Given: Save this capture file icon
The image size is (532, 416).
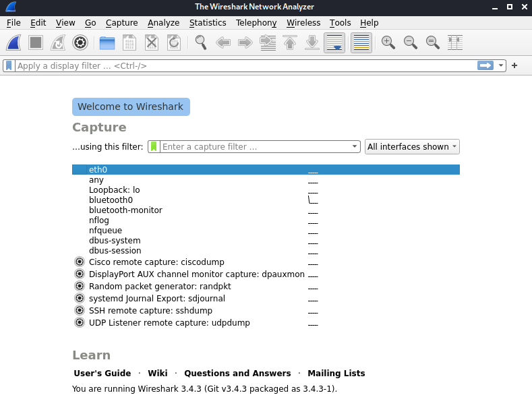Looking at the screenshot, I should click(129, 42).
